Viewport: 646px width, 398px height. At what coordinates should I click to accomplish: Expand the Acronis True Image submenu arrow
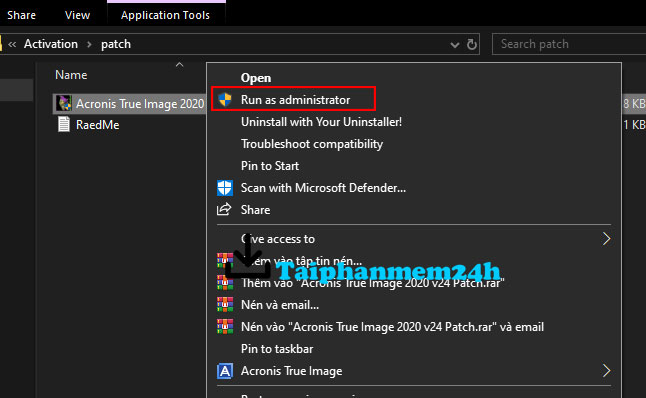[x=606, y=370]
